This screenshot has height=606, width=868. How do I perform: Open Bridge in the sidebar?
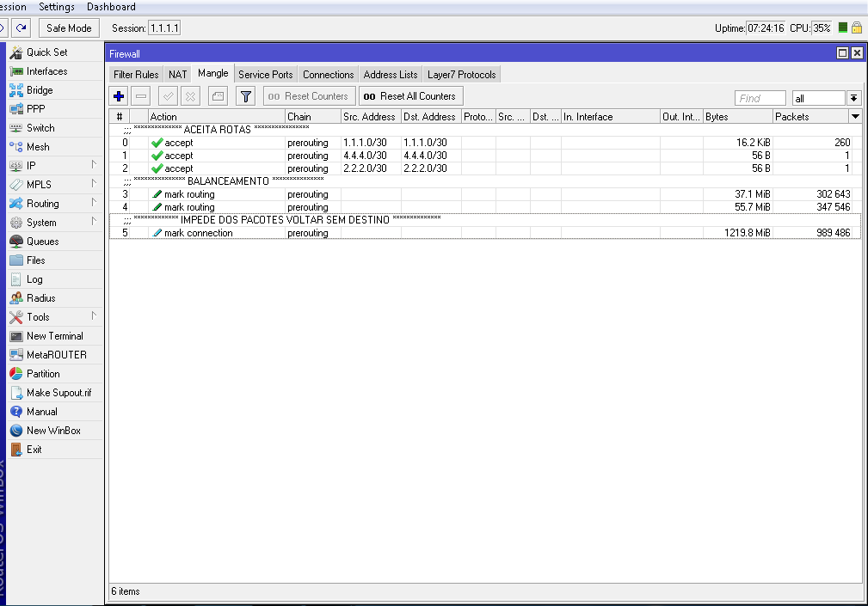(x=55, y=90)
